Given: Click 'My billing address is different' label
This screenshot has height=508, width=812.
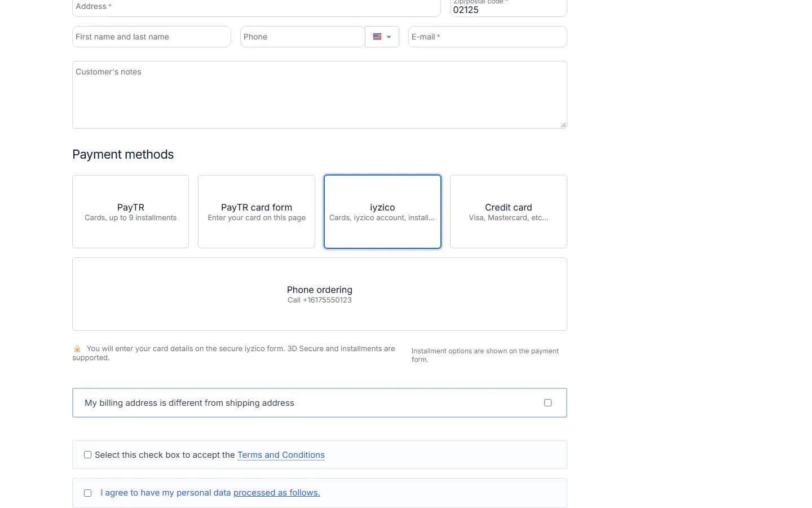Looking at the screenshot, I should point(189,403).
